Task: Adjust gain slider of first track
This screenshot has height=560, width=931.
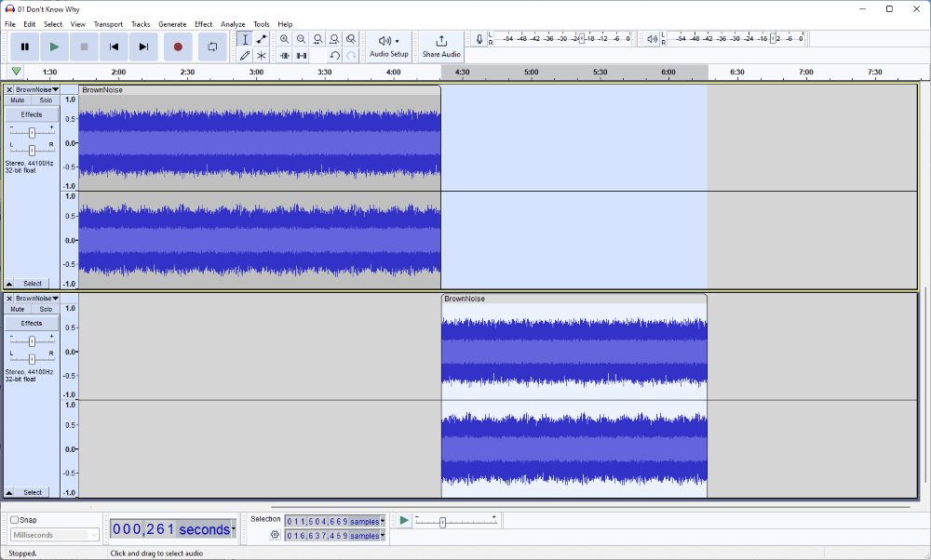Action: 32,132
